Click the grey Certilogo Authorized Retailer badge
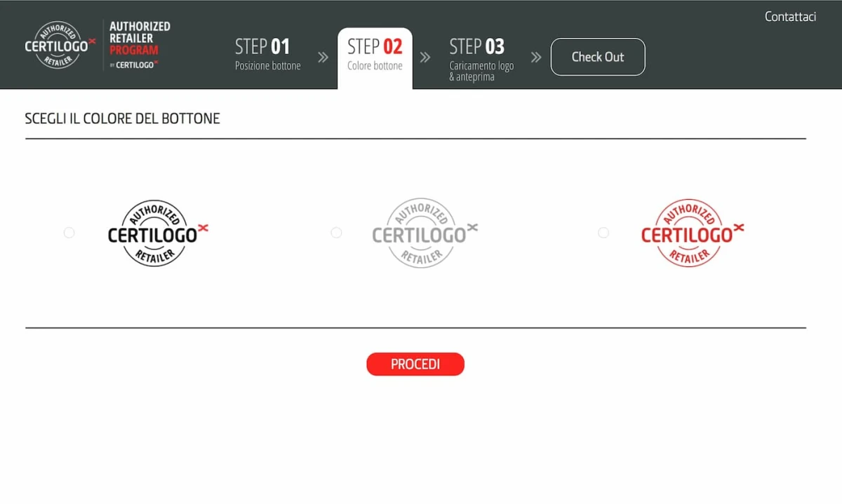This screenshot has height=504, width=842. point(425,233)
